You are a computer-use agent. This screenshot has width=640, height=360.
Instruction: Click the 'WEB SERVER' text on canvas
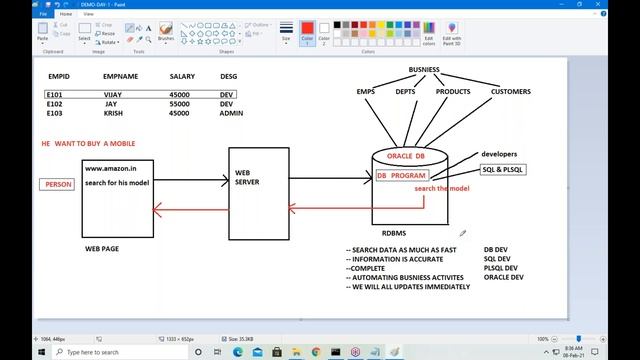click(x=247, y=177)
